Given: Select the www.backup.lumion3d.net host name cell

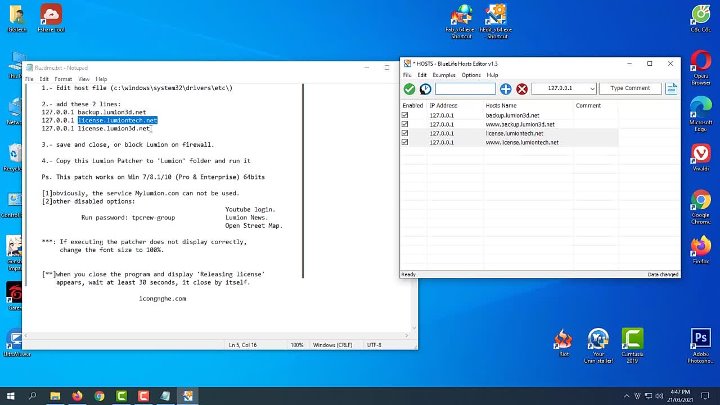Looking at the screenshot, I should tap(520, 124).
